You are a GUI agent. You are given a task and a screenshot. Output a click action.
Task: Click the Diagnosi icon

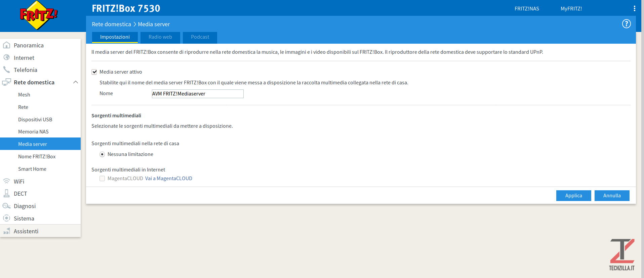point(6,206)
